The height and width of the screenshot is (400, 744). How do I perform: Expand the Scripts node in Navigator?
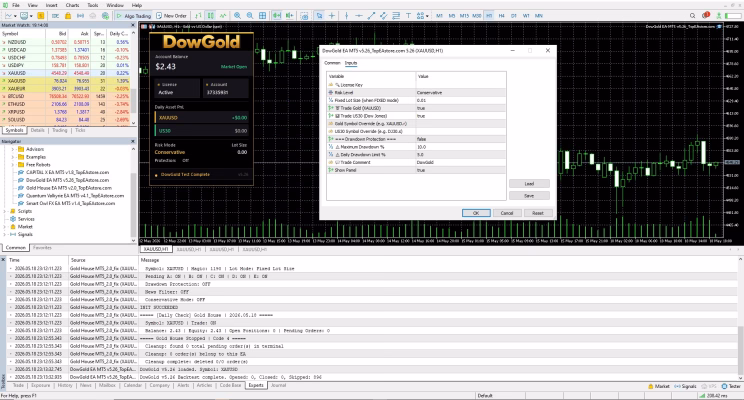pos(5,211)
